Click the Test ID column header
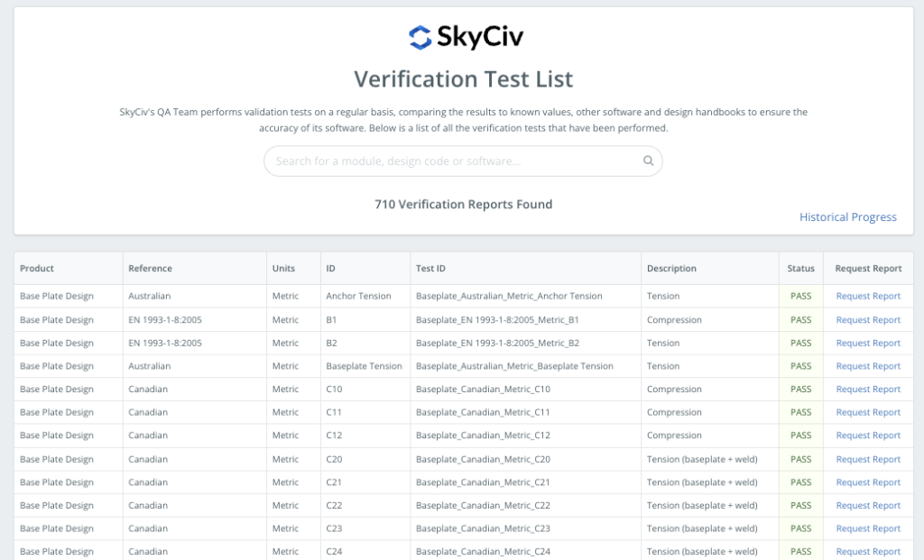Viewport: 924px width, 560px height. point(430,269)
